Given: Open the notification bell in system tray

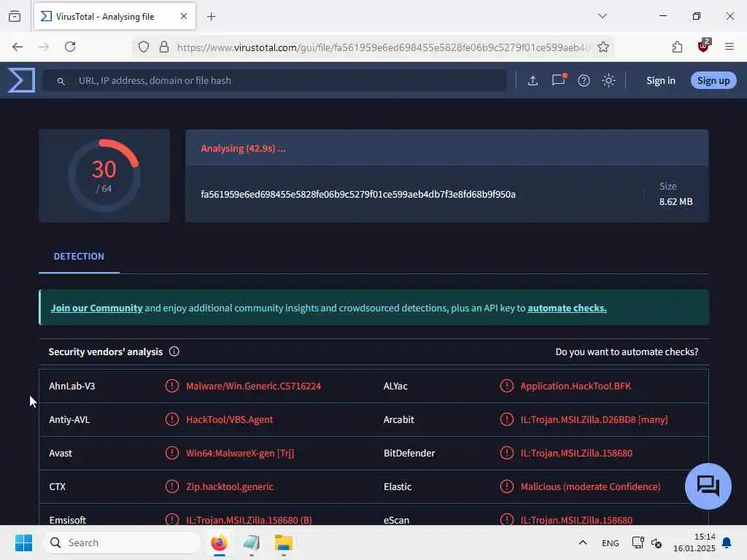Looking at the screenshot, I should [727, 542].
